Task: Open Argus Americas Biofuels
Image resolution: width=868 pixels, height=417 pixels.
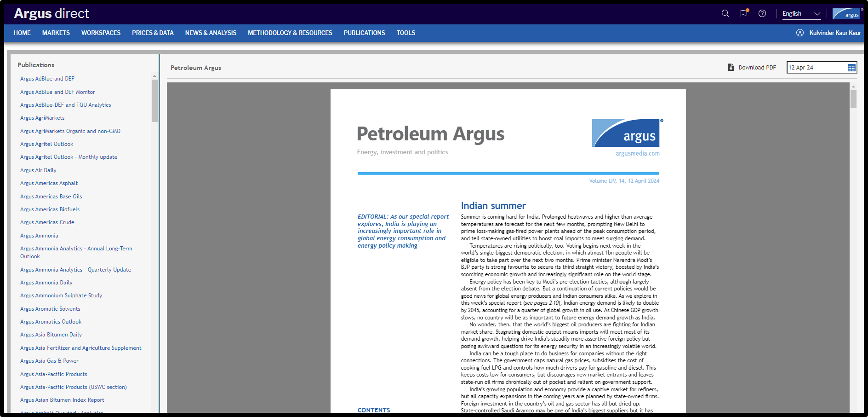Action: click(x=50, y=209)
